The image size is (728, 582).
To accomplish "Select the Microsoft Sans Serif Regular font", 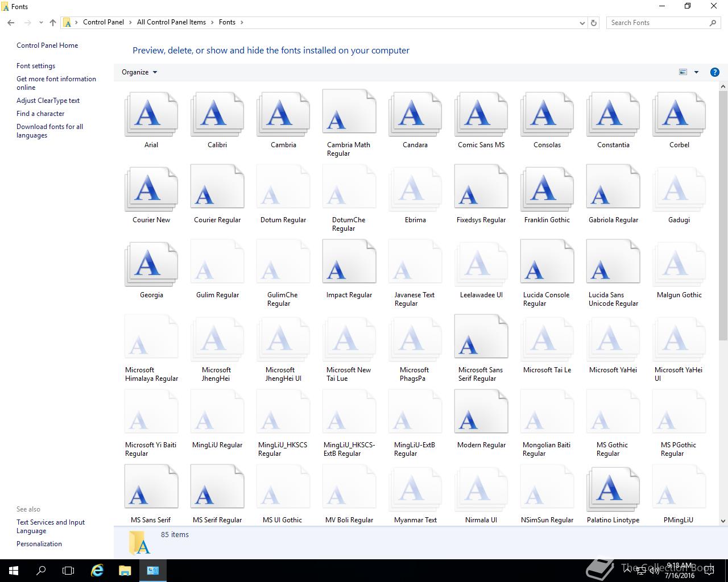I will click(481, 336).
